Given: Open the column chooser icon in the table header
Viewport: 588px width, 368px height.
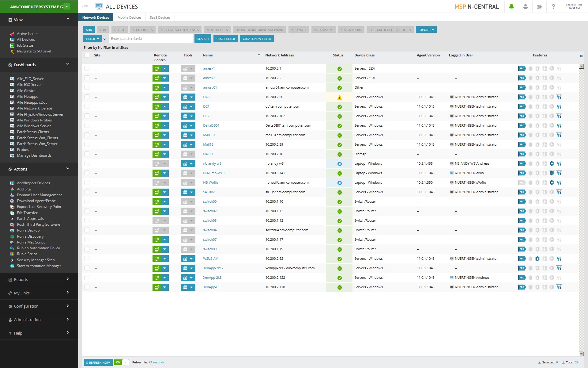Looking at the screenshot, I should pos(581,56).
